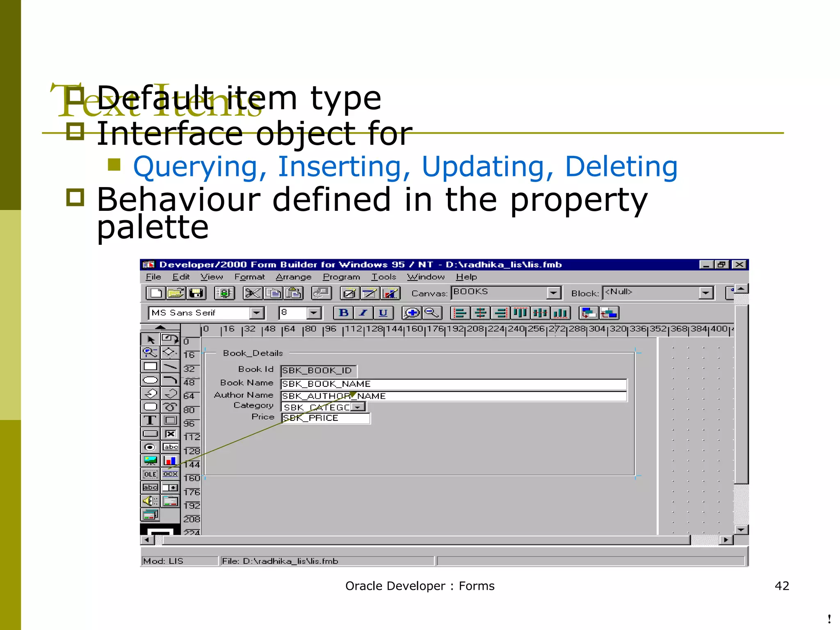Open the font size 8 dropdown
Screen dimensions: 840x630
314,313
